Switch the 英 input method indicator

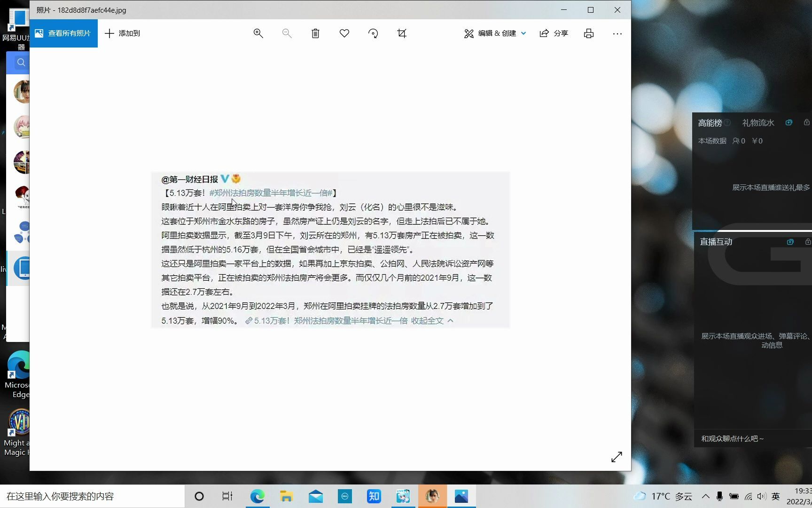pyautogui.click(x=776, y=496)
